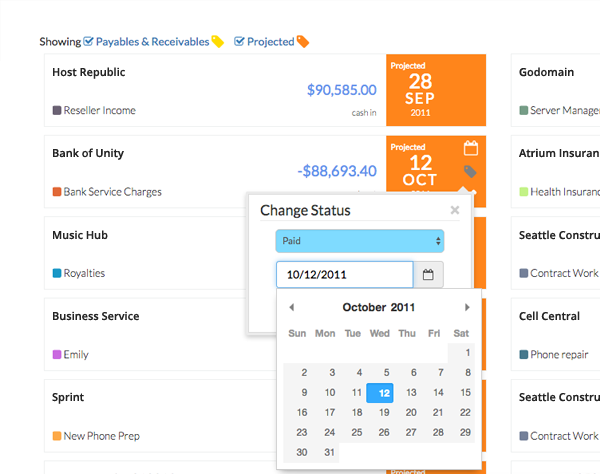600x474 pixels.
Task: Click the Royalties category label
Action: pyautogui.click(x=84, y=273)
